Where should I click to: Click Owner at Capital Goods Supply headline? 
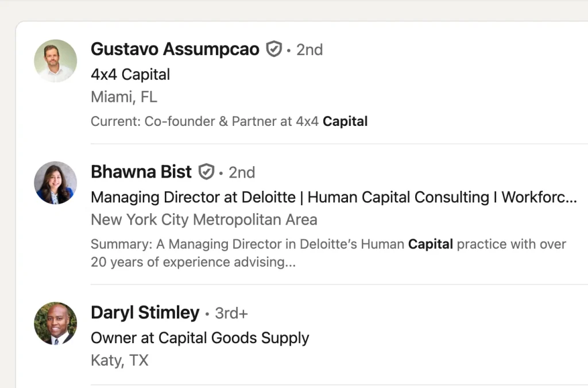pos(199,338)
